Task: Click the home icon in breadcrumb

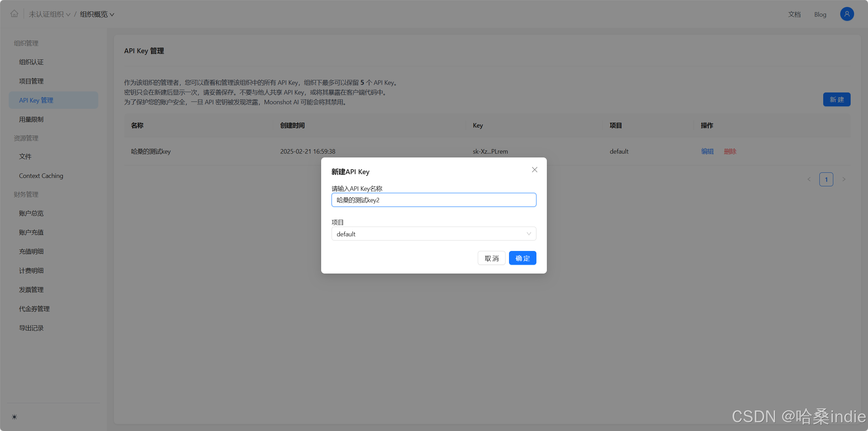Action: 14,14
